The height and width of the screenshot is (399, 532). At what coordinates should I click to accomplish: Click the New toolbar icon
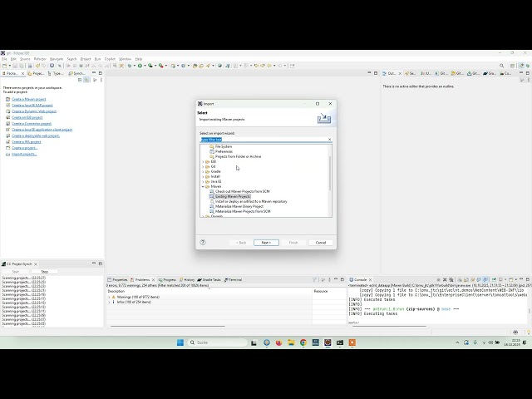coord(4,66)
